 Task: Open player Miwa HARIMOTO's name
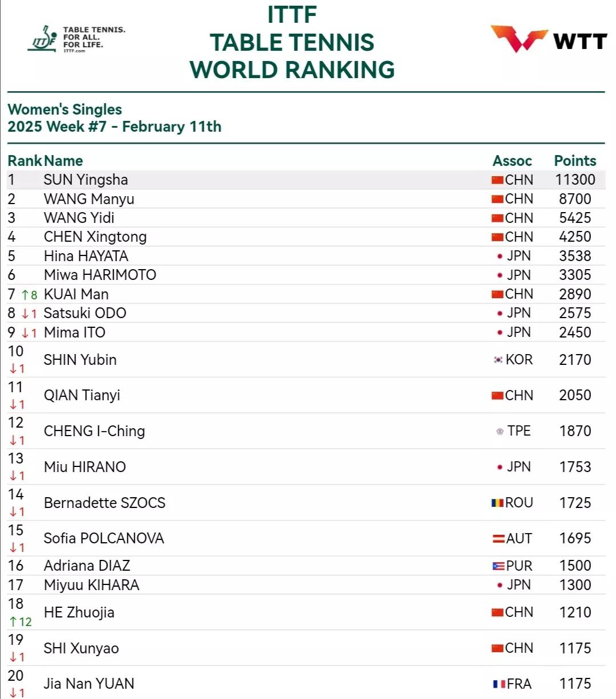pyautogui.click(x=100, y=275)
